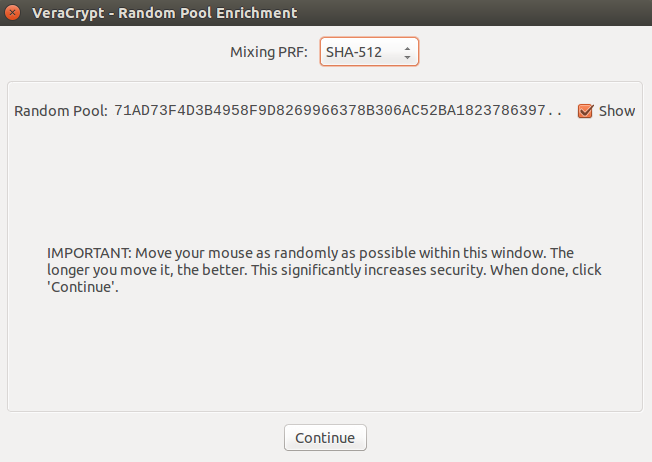Click the up-down arrows of SHA-512 combo

(x=407, y=52)
